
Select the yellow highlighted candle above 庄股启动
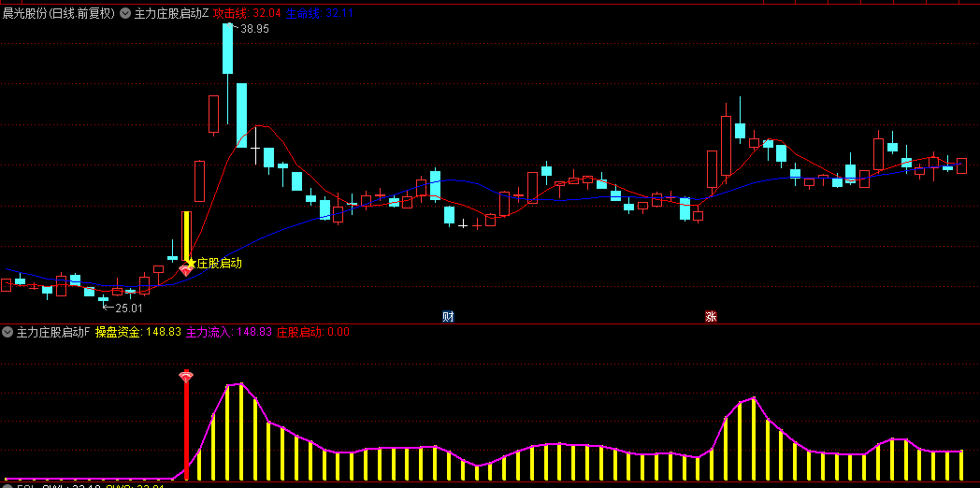186,237
